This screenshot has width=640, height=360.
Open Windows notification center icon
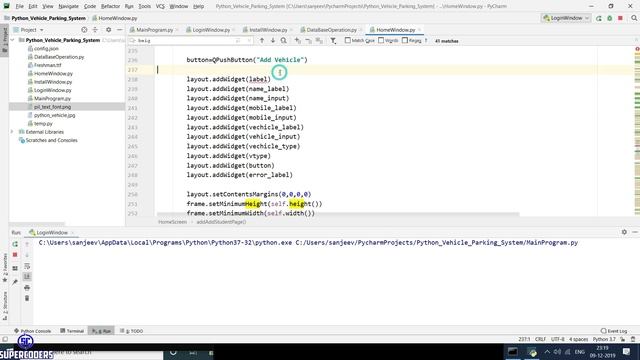626,352
